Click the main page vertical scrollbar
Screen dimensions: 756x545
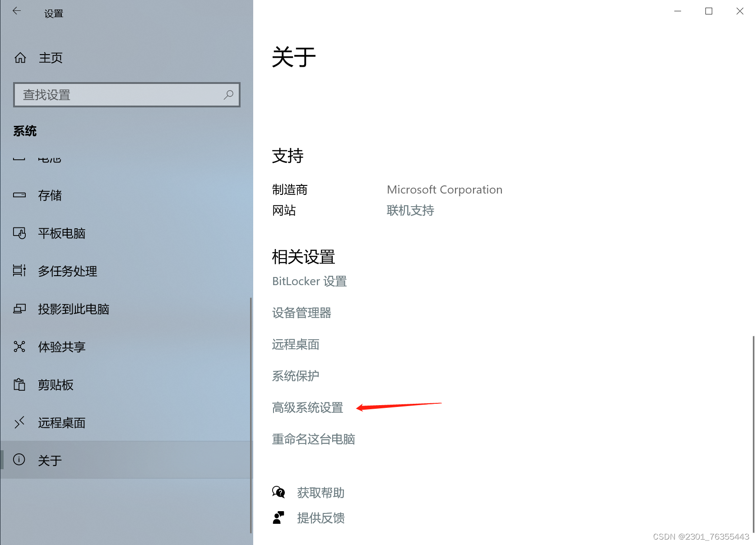point(753,434)
